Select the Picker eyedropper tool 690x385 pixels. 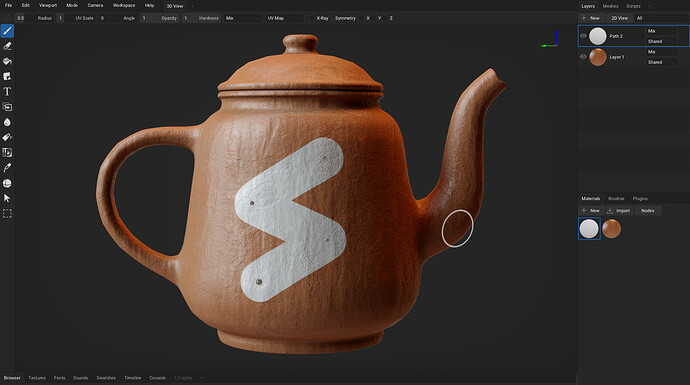click(7, 168)
